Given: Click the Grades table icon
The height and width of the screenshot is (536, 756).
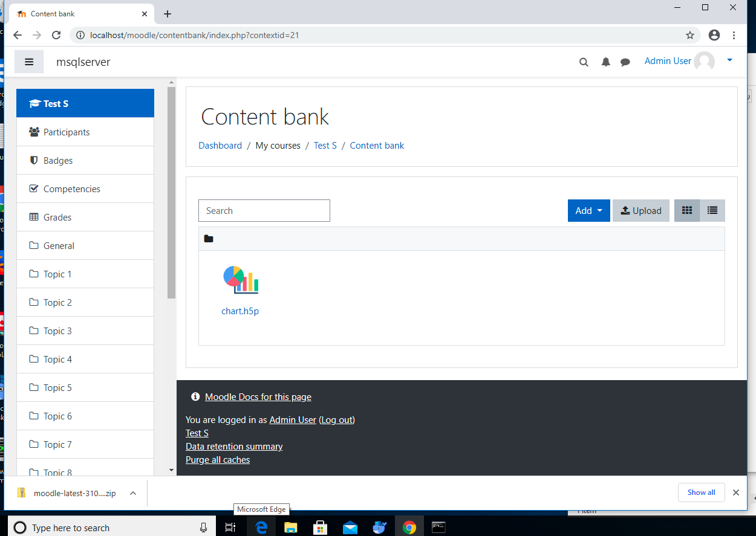Looking at the screenshot, I should (34, 217).
